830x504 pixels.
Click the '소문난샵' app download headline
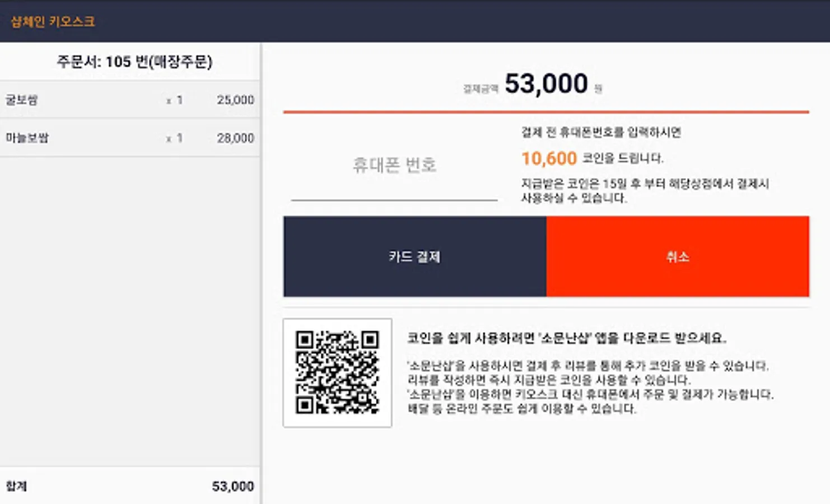[x=566, y=338]
